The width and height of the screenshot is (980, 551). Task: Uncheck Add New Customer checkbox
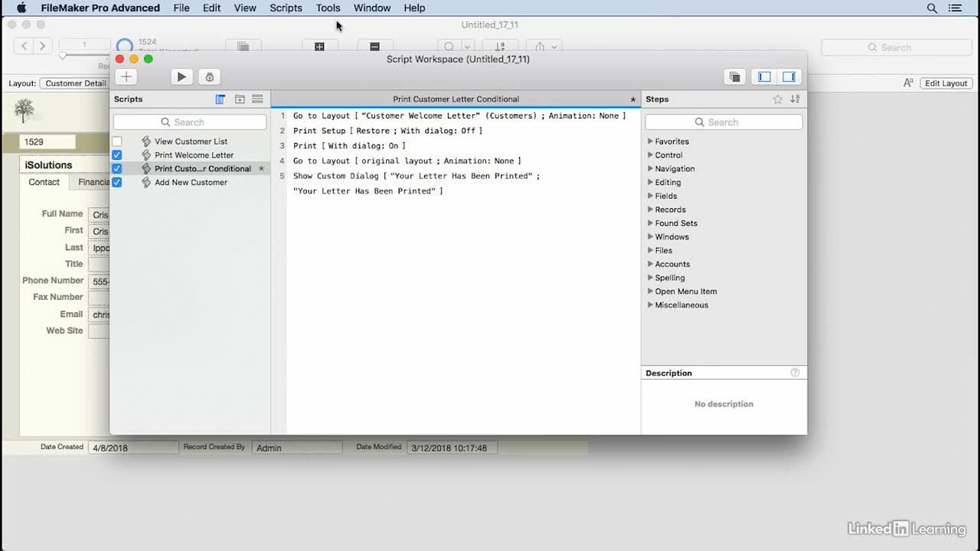pos(117,183)
